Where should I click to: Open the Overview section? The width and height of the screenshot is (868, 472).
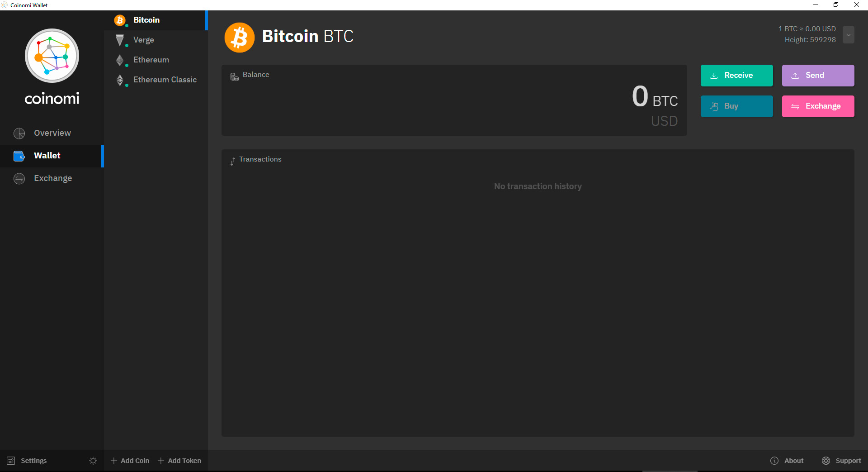[x=52, y=133]
